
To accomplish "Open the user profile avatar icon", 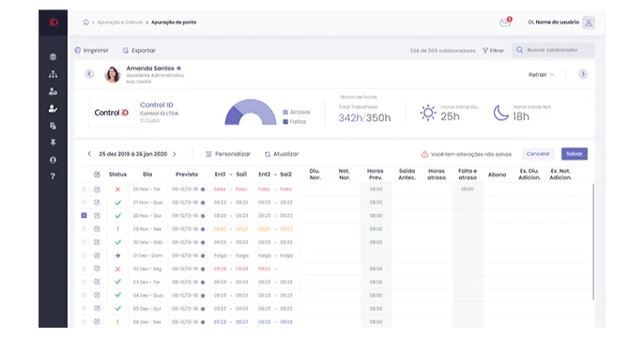I will [589, 23].
